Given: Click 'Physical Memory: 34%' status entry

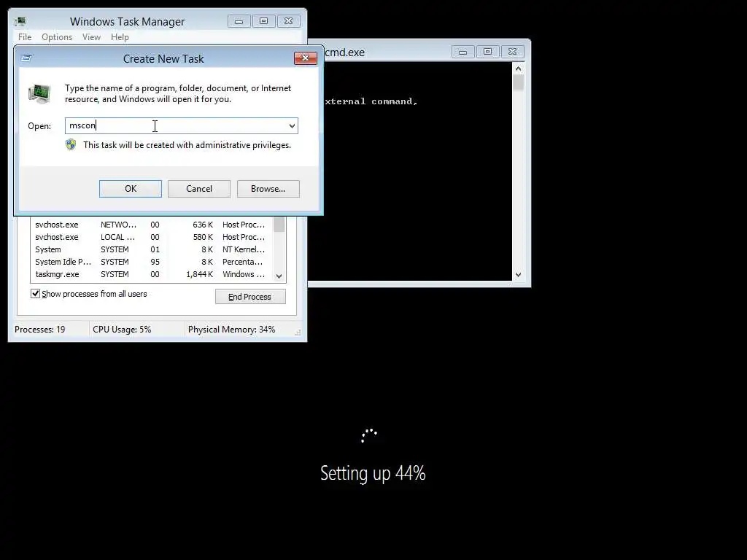Looking at the screenshot, I should click(231, 330).
